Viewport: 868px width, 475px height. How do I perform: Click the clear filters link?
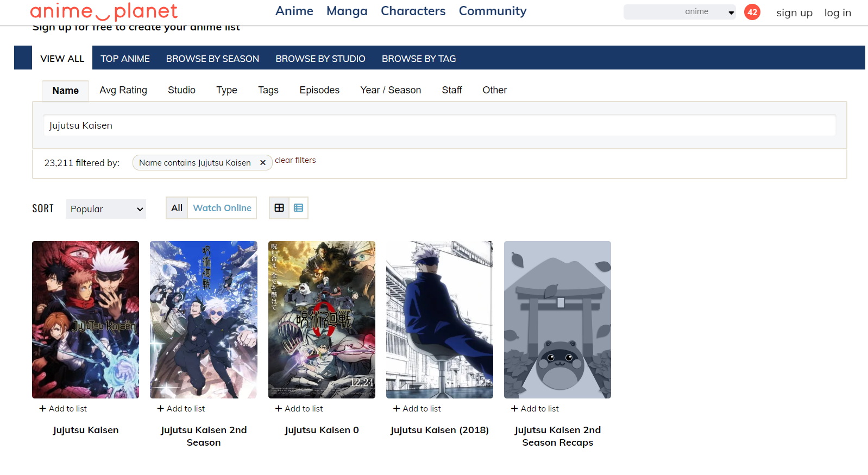pyautogui.click(x=295, y=160)
